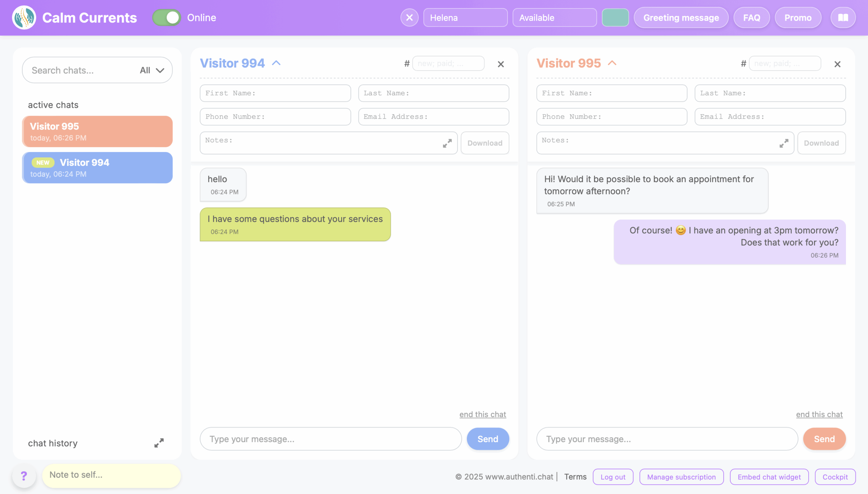Open the help question mark icon
The image size is (868, 494).
(x=24, y=476)
